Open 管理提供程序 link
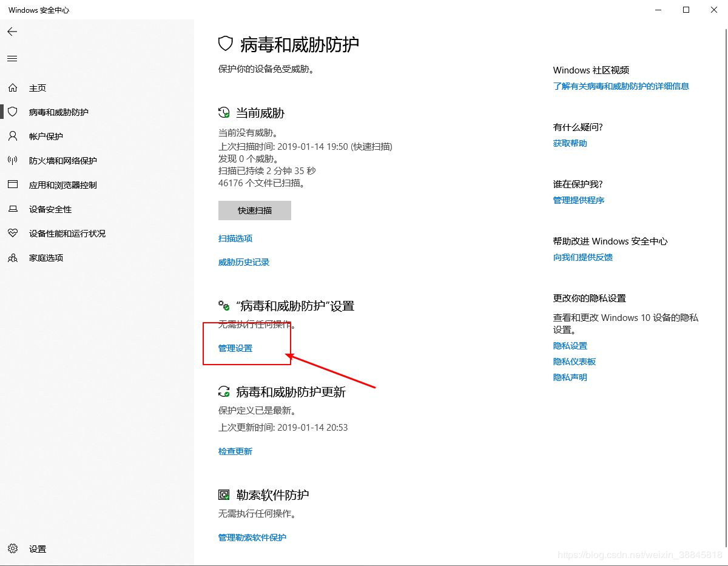This screenshot has height=566, width=728. [579, 200]
